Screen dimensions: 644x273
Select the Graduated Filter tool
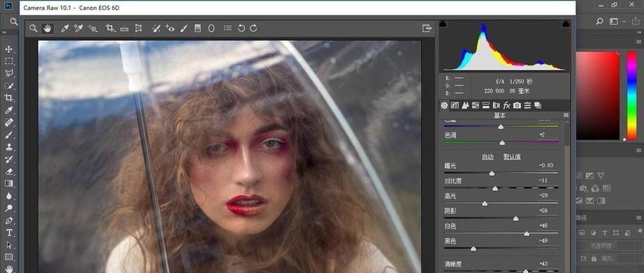pyautogui.click(x=198, y=28)
